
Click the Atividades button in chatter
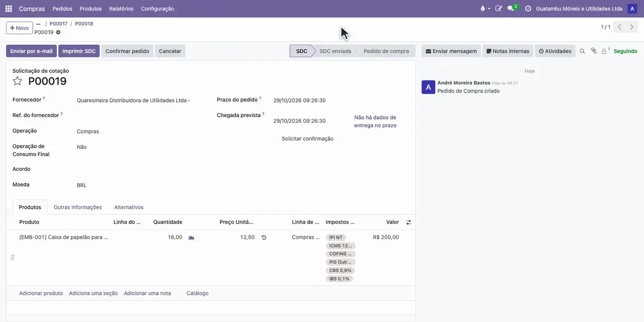(555, 51)
